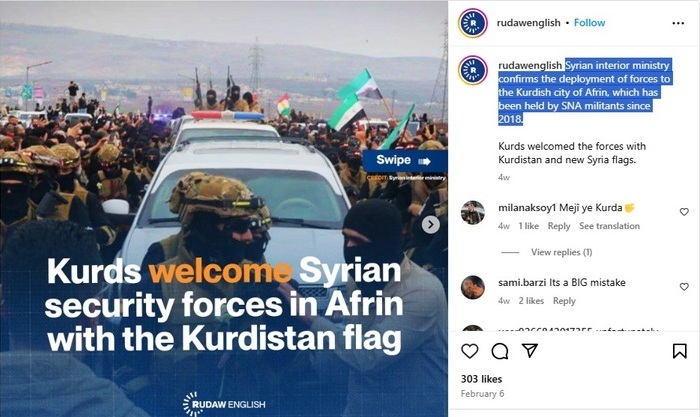
Task: Open more options three-dot menu
Action: [x=678, y=23]
